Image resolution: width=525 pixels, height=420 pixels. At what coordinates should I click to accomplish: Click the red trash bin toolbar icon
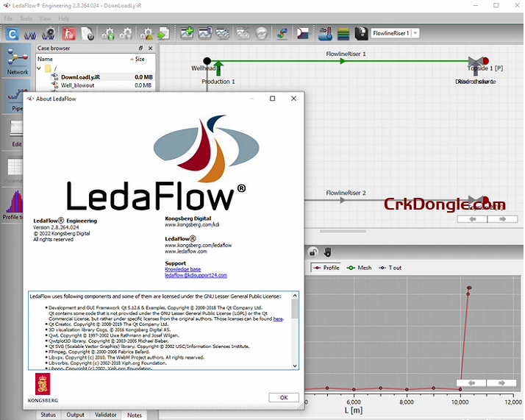(69, 34)
